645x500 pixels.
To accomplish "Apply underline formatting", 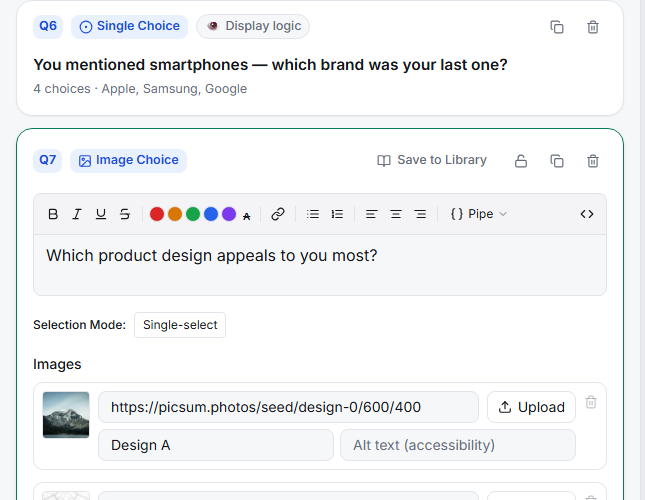I will [x=101, y=214].
